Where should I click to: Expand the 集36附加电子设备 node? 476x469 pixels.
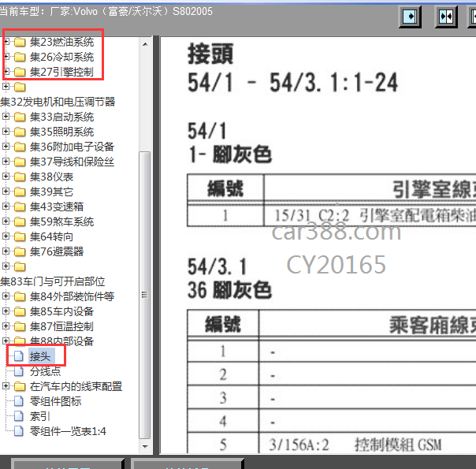(x=6, y=147)
